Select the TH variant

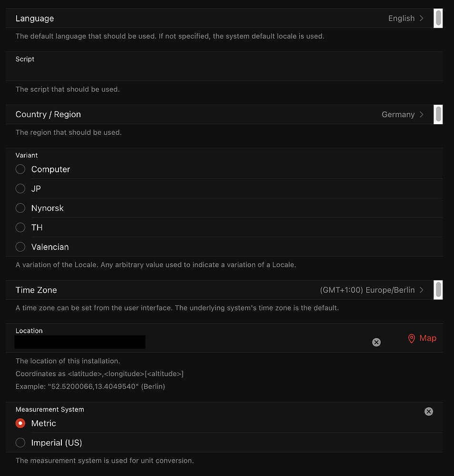(20, 227)
